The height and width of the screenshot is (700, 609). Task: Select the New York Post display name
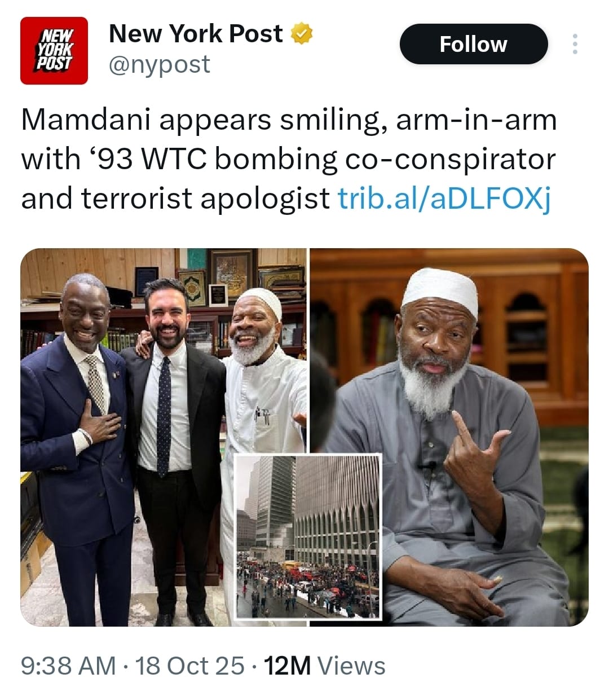click(196, 34)
